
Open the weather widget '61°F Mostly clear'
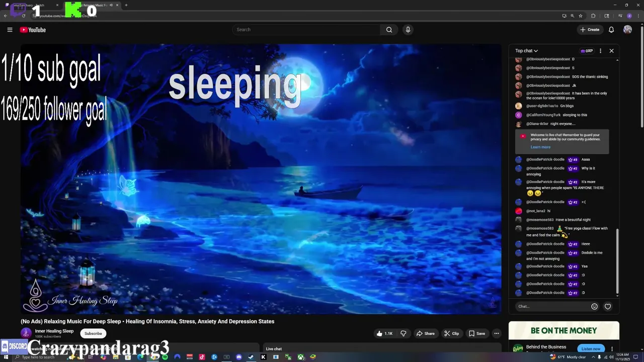[x=568, y=357]
